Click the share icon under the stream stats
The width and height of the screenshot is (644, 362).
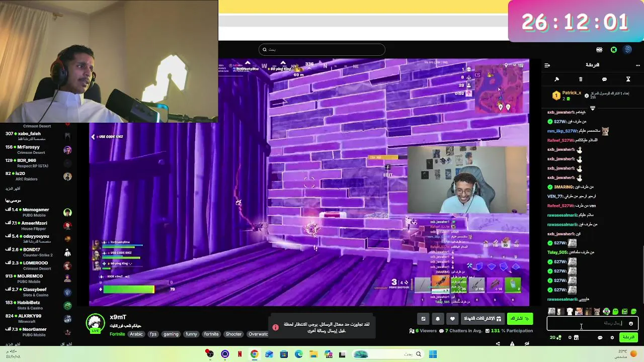(498, 344)
